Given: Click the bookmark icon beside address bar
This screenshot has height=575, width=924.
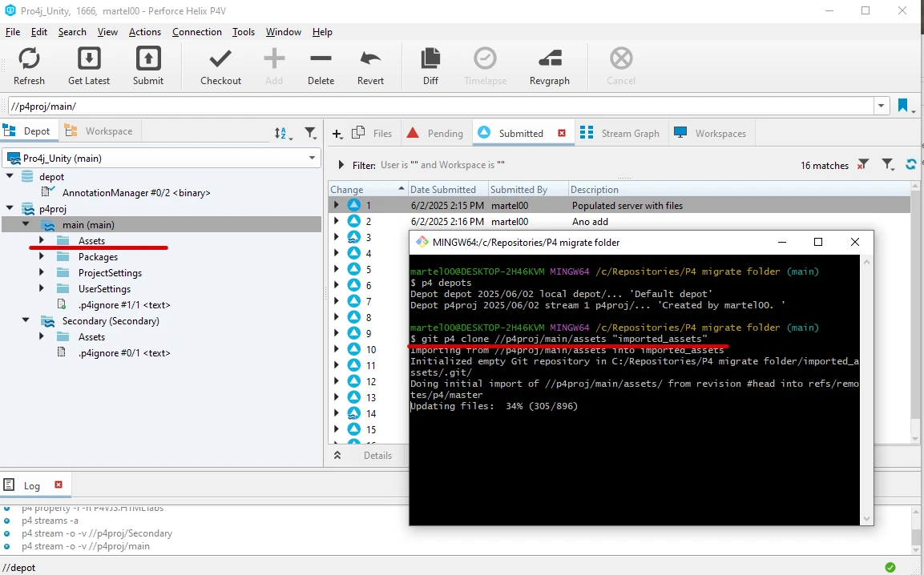Looking at the screenshot, I should coord(903,106).
